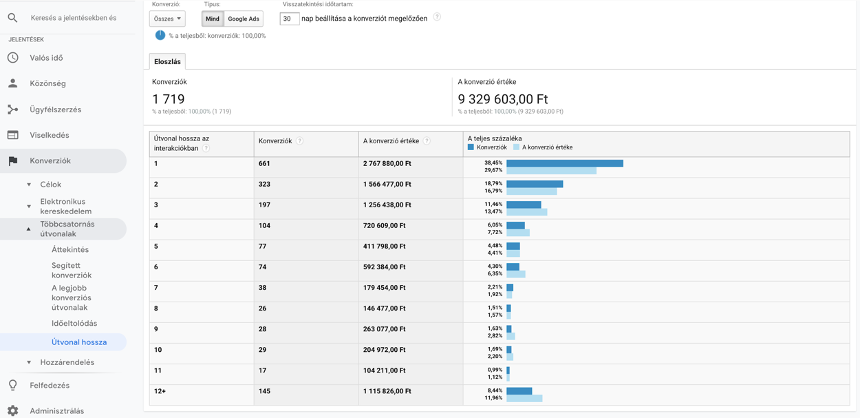Open the Segített konverziók report
Screen dimensions: 860x418
[71, 270]
